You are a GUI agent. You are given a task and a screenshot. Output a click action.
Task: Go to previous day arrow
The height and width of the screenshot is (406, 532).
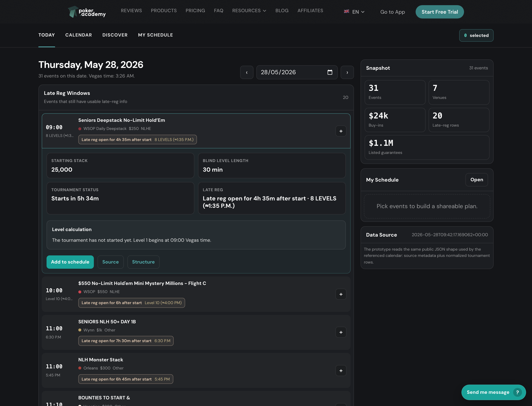click(247, 72)
